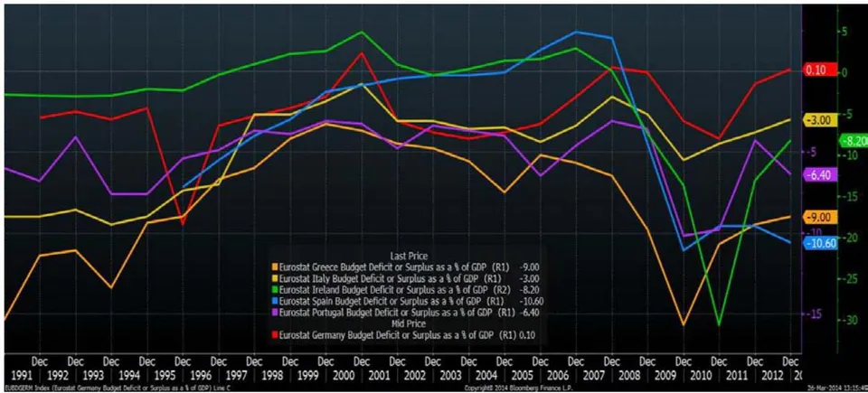The width and height of the screenshot is (868, 393).
Task: Click the yellow Italy legend color swatch
Action: click(x=276, y=278)
